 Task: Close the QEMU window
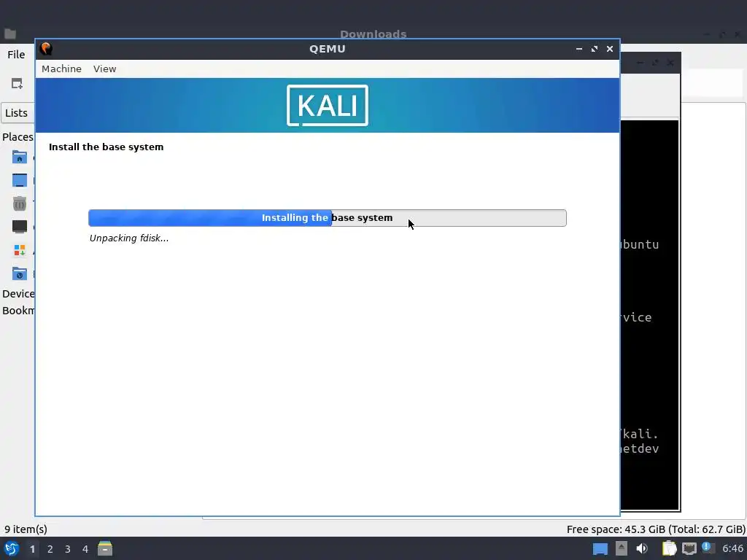click(x=609, y=49)
